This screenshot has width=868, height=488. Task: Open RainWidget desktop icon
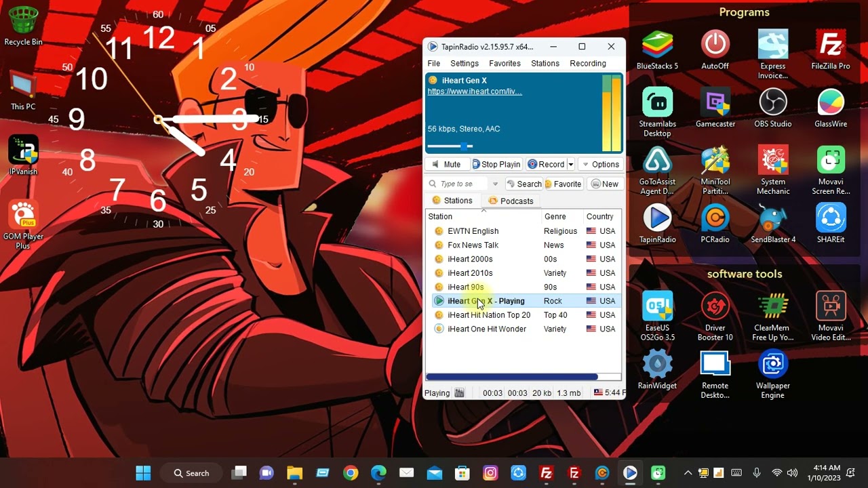point(657,370)
